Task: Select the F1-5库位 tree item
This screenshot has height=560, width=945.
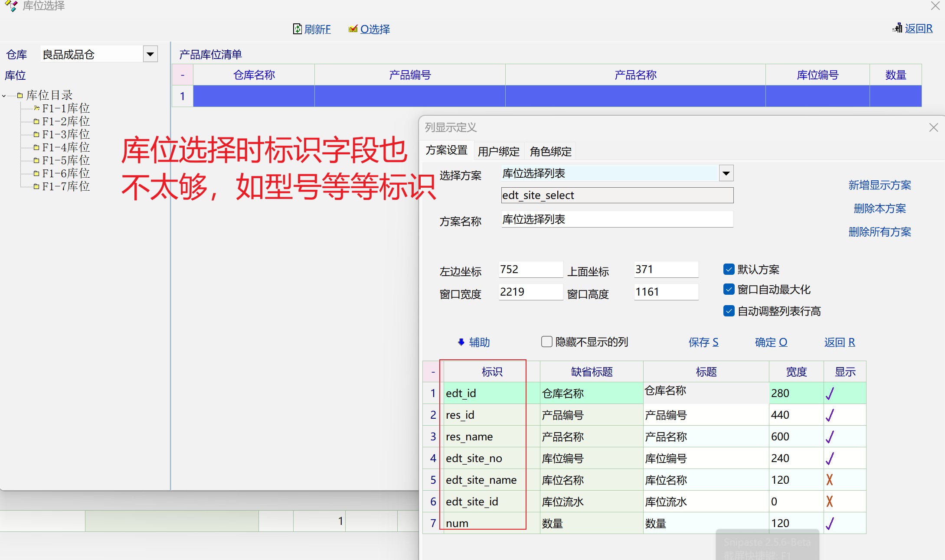Action: coord(65,160)
